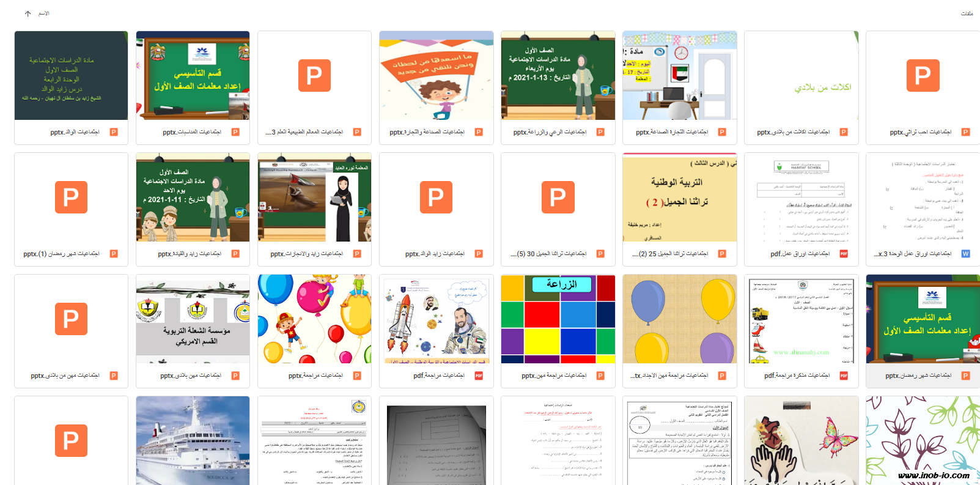Click the Word icon of اوراق عمل الوحدة file
The image size is (980, 485).
point(966,254)
